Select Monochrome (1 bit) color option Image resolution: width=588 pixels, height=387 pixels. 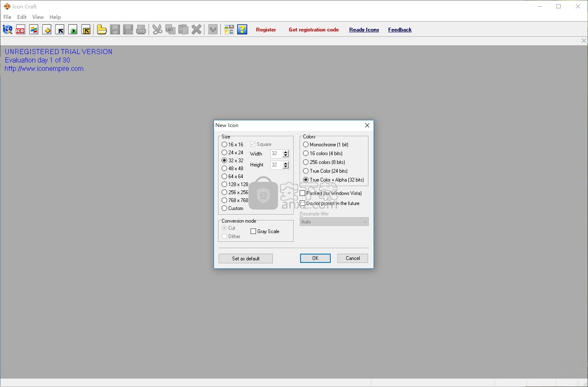tap(326, 145)
